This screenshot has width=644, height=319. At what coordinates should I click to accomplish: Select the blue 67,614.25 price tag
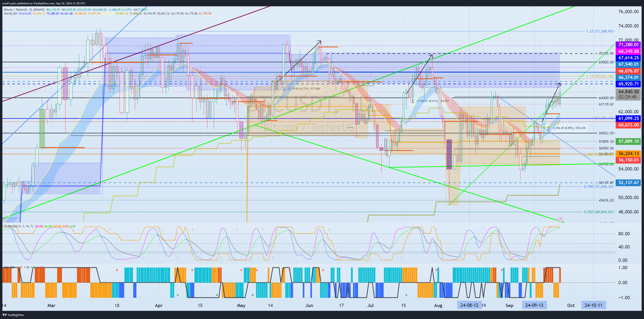pyautogui.click(x=628, y=58)
